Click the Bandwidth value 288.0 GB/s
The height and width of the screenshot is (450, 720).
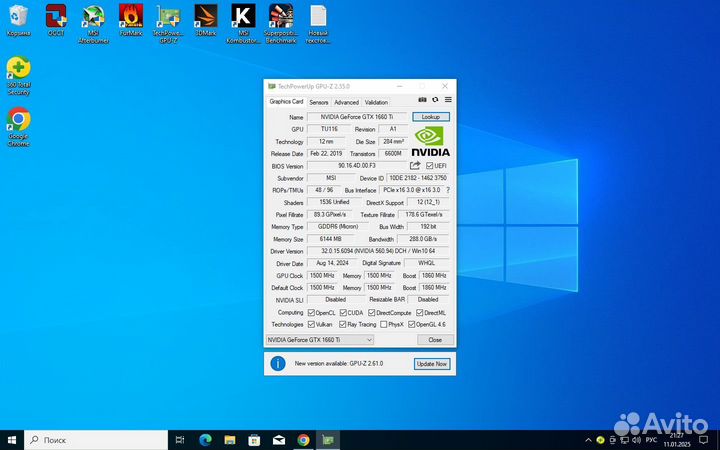click(423, 239)
